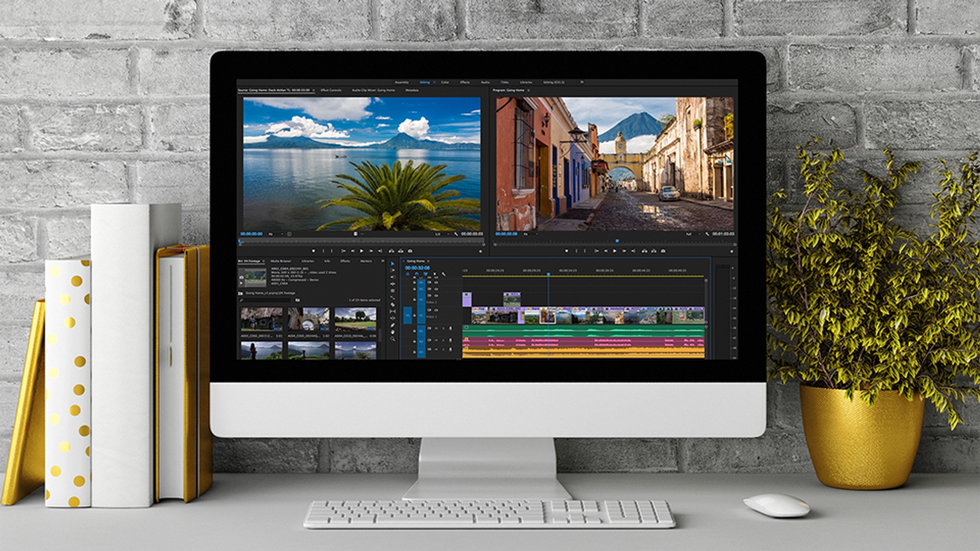Activate the Selection tool
This screenshot has width=980, height=551.
[x=393, y=264]
